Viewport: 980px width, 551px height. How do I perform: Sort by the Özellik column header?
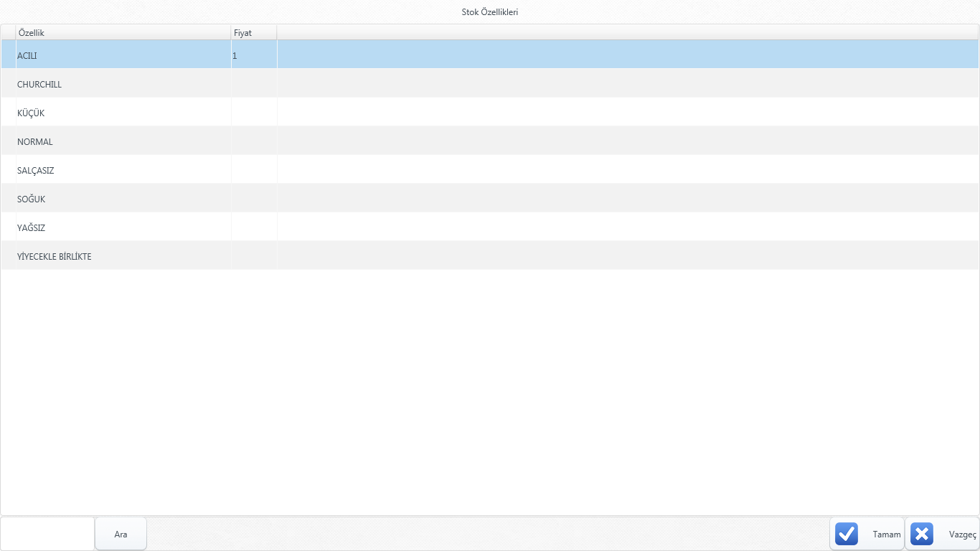(x=122, y=33)
